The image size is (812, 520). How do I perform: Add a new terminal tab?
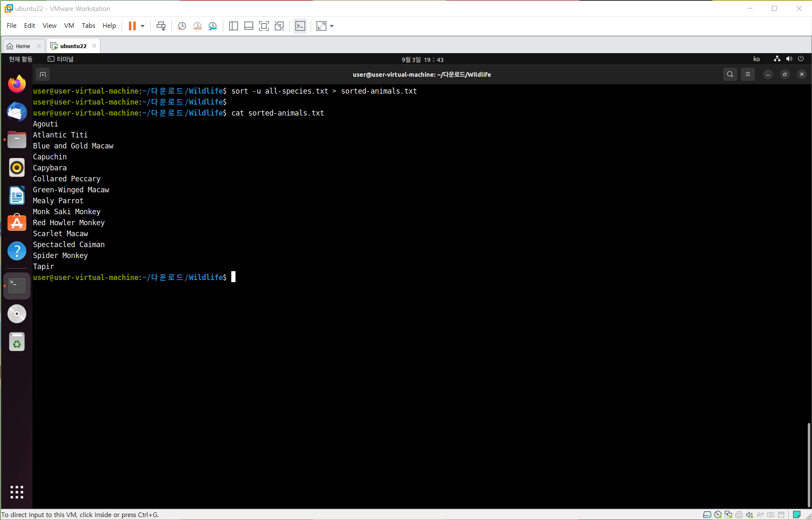pyautogui.click(x=43, y=75)
